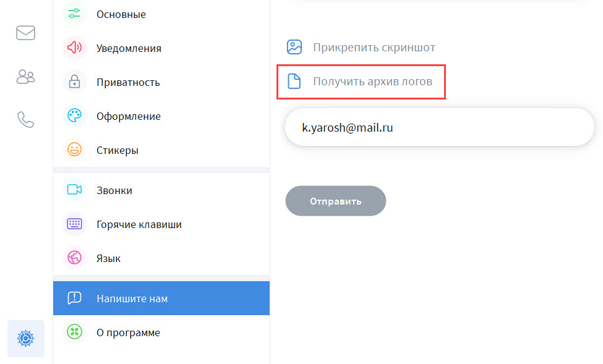The image size is (603, 364).
Task: Click the Язык globe icon
Action: tap(74, 258)
